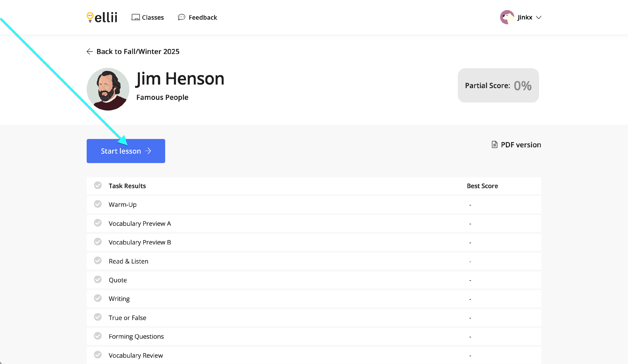
Task: Open the True or False task
Action: pos(127,318)
